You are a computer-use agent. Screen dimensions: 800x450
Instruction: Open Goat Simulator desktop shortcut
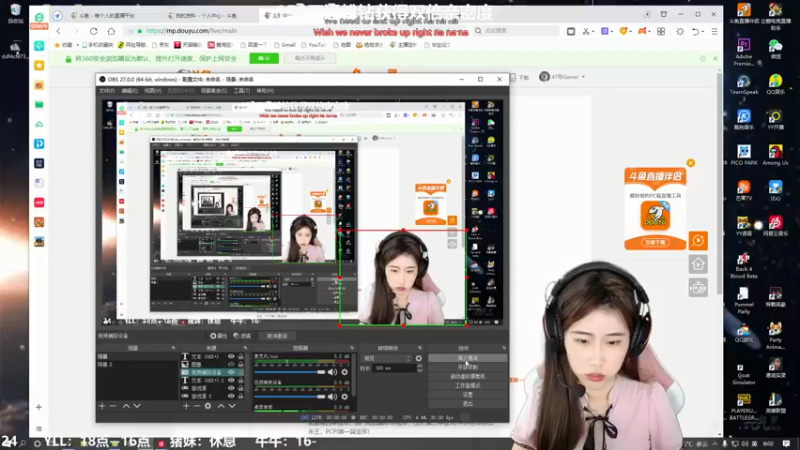click(744, 373)
